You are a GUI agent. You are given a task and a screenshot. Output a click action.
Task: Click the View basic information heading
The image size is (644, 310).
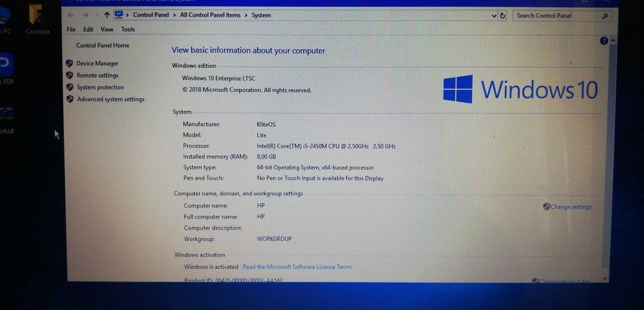click(x=248, y=50)
